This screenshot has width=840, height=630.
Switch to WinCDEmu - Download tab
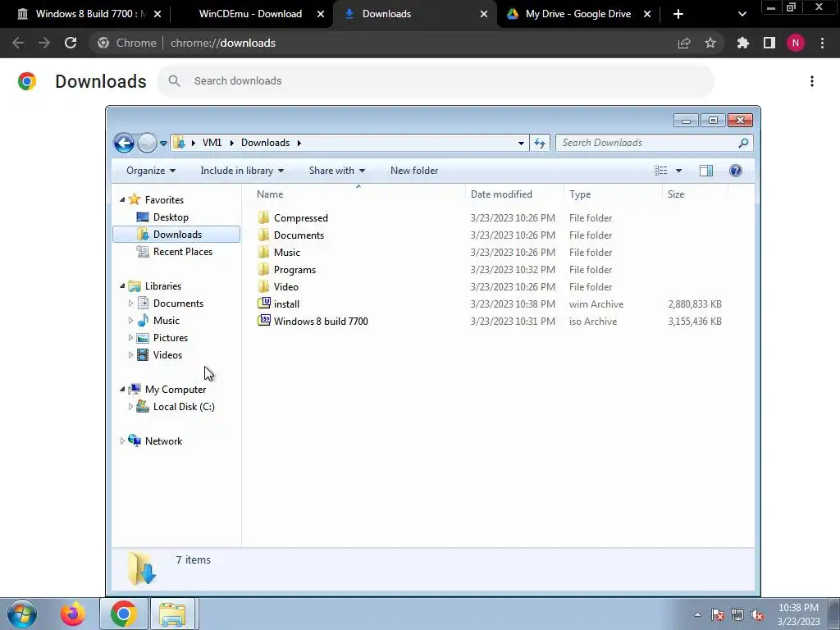(x=251, y=14)
